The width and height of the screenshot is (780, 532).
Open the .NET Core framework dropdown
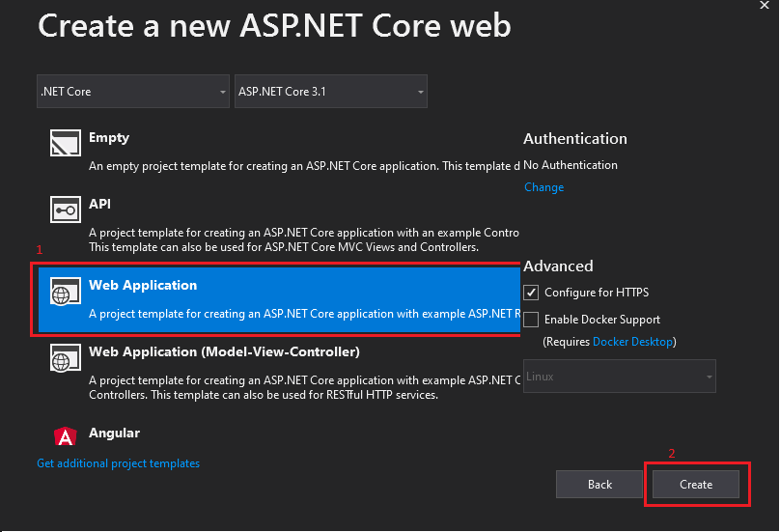(133, 91)
